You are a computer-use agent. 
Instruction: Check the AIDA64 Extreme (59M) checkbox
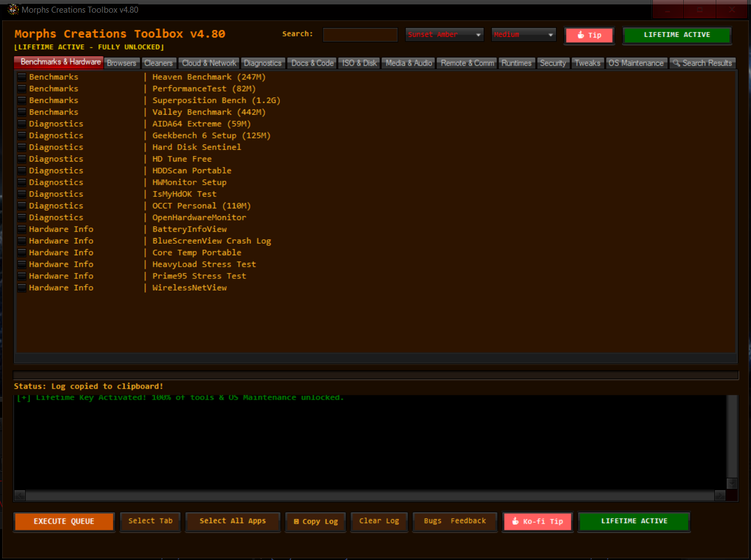[22, 124]
